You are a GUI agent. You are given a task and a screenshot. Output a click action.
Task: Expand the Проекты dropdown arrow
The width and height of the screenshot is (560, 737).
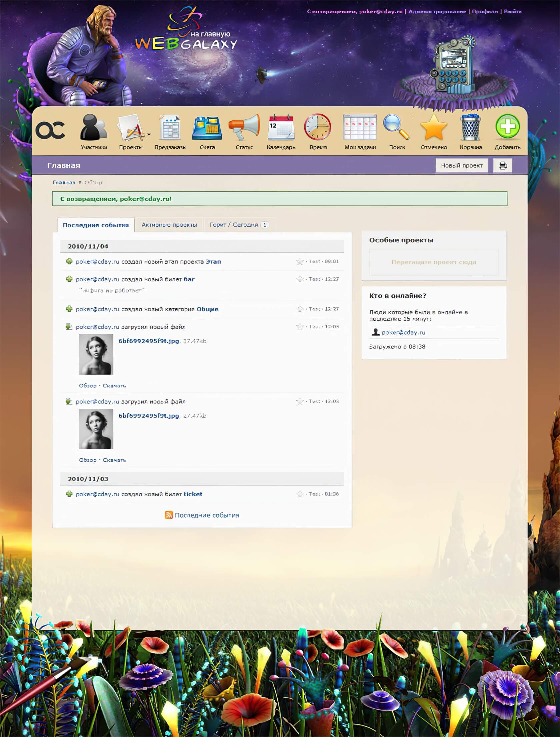click(x=149, y=135)
